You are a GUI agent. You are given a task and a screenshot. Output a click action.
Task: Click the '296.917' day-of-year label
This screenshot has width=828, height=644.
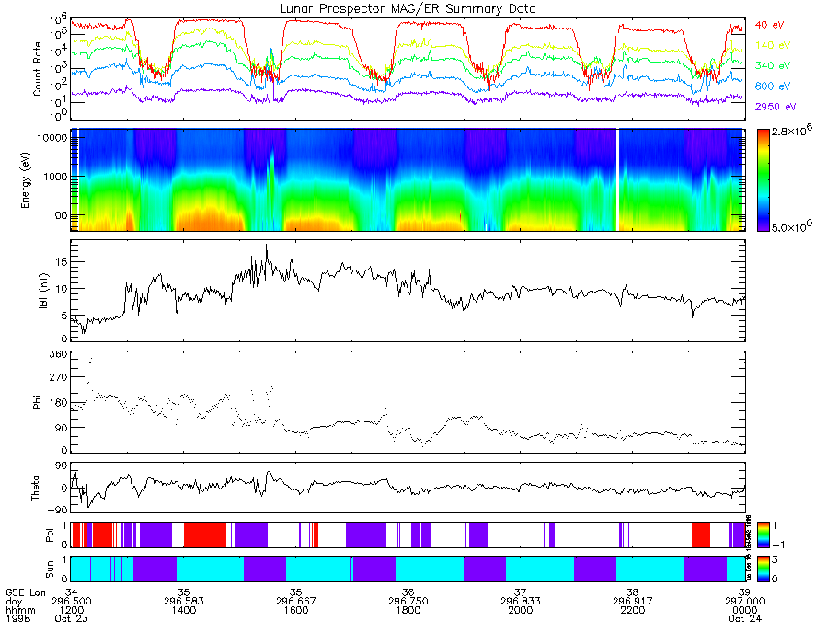click(633, 602)
